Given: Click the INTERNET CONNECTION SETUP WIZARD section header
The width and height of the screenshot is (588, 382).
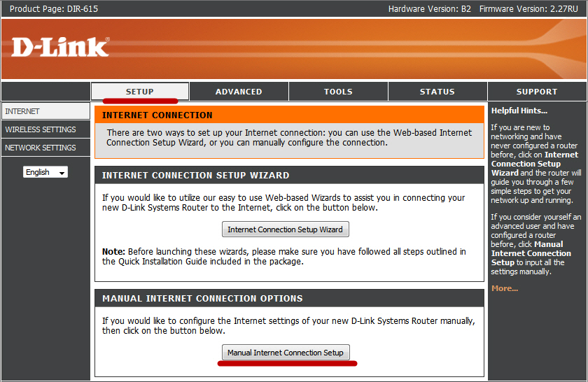Looking at the screenshot, I should coord(196,175).
